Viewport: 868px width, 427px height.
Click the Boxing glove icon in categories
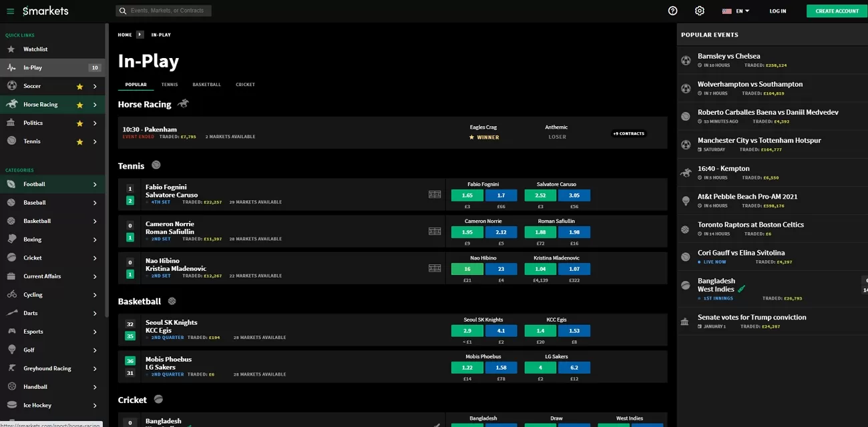point(11,240)
